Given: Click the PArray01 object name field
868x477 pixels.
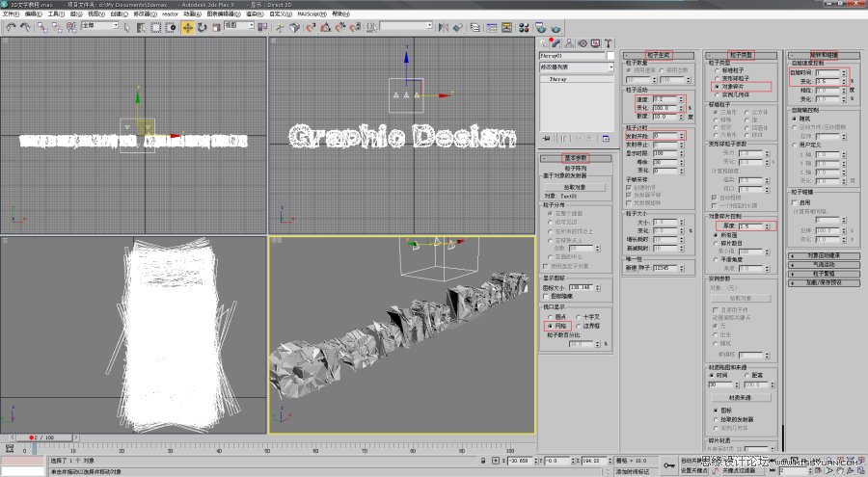Looking at the screenshot, I should coord(572,56).
